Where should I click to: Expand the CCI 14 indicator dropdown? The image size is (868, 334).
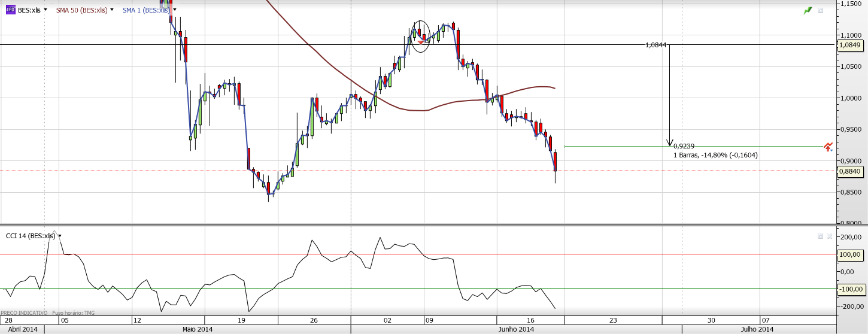tap(60, 236)
